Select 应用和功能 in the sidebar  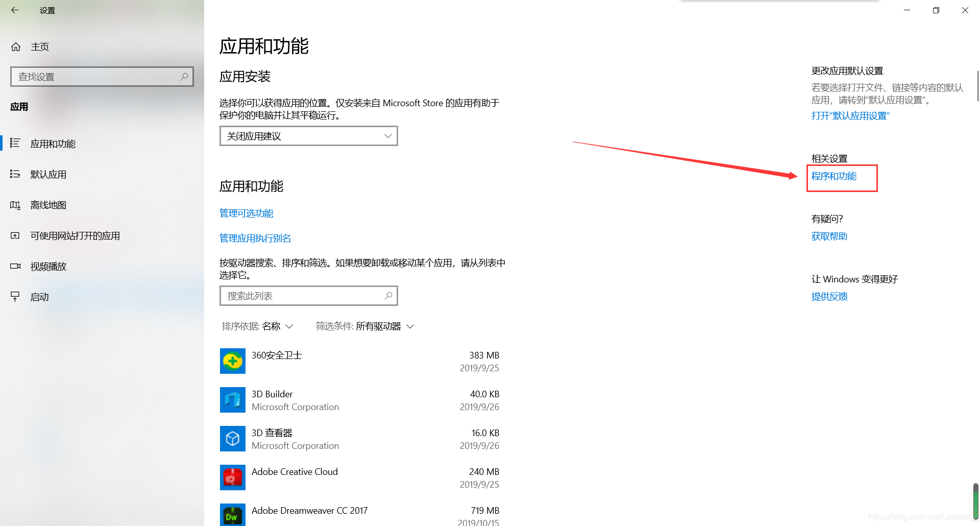pos(53,144)
